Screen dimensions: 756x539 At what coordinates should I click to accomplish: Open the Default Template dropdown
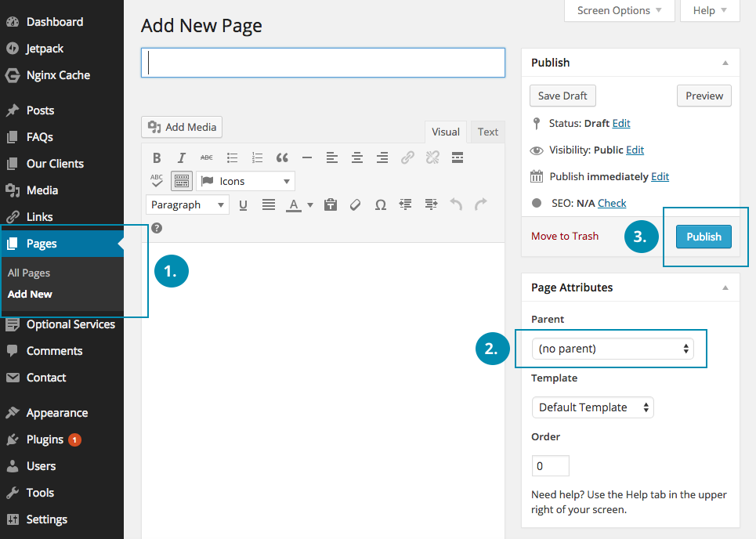point(592,407)
